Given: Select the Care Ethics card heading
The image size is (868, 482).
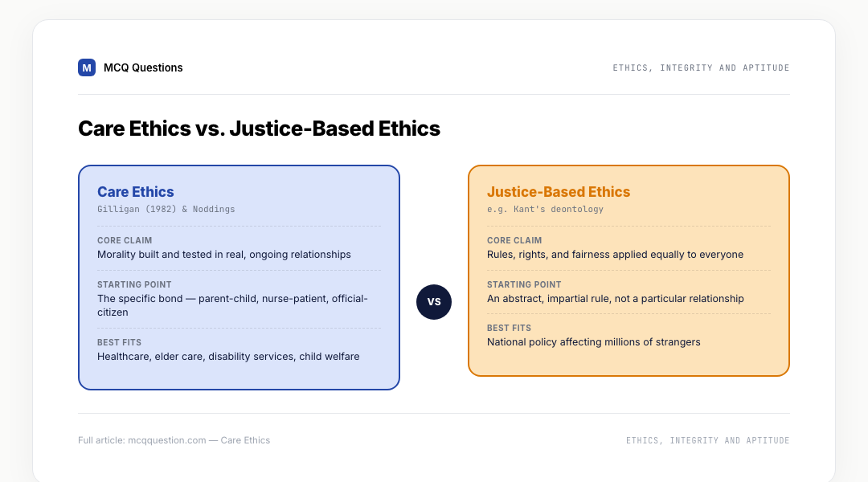Looking at the screenshot, I should [136, 191].
